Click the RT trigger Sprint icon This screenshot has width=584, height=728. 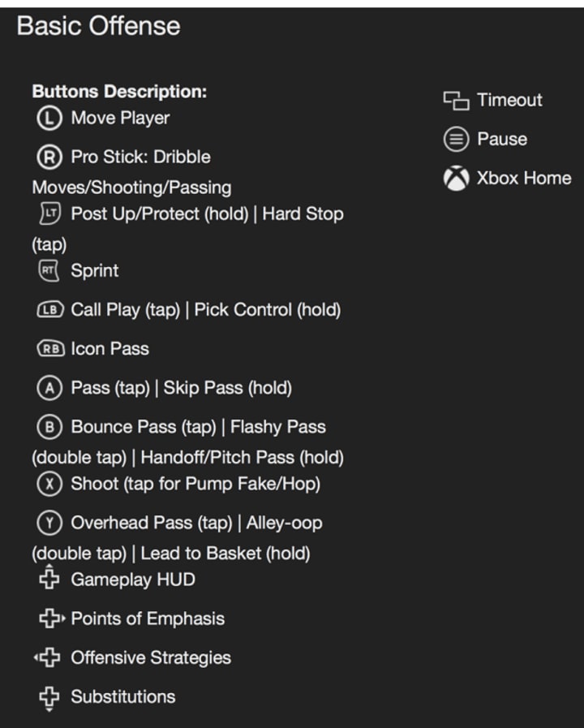49,271
